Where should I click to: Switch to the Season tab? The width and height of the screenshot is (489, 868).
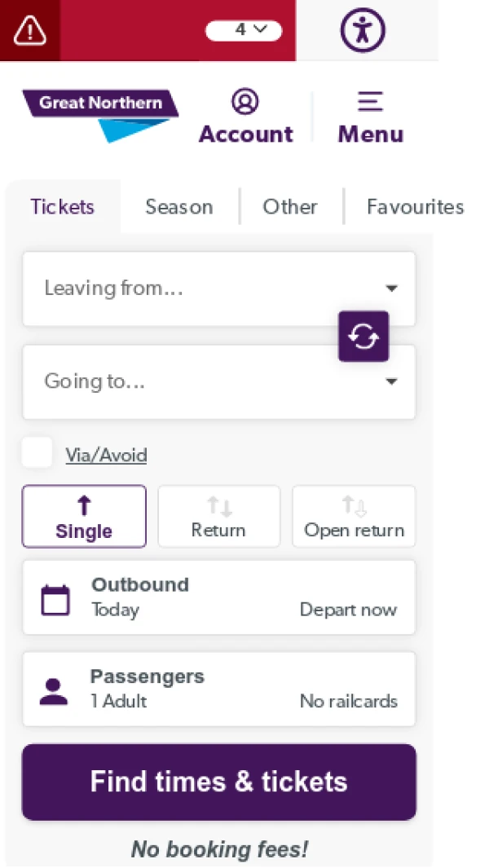[x=179, y=207]
